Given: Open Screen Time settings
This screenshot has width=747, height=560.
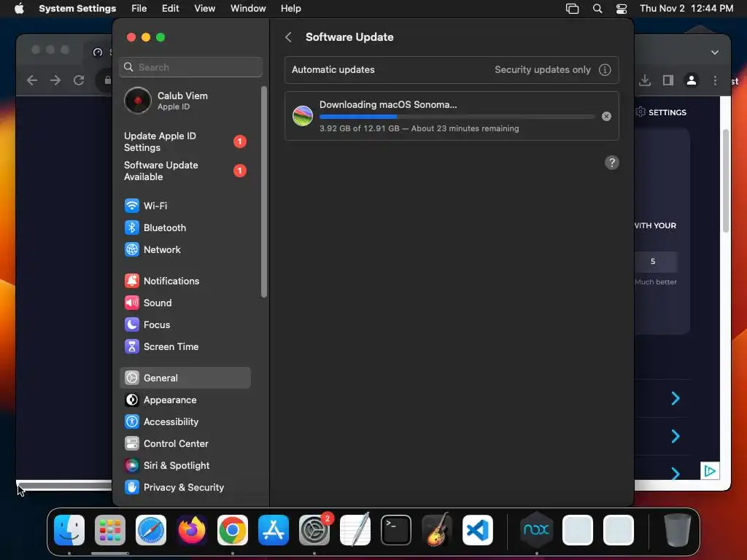Looking at the screenshot, I should [x=185, y=346].
